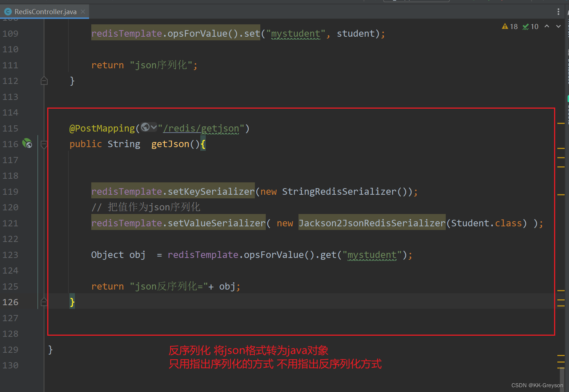
Task: Click on the setValueSerializer method call
Action: [x=217, y=223]
